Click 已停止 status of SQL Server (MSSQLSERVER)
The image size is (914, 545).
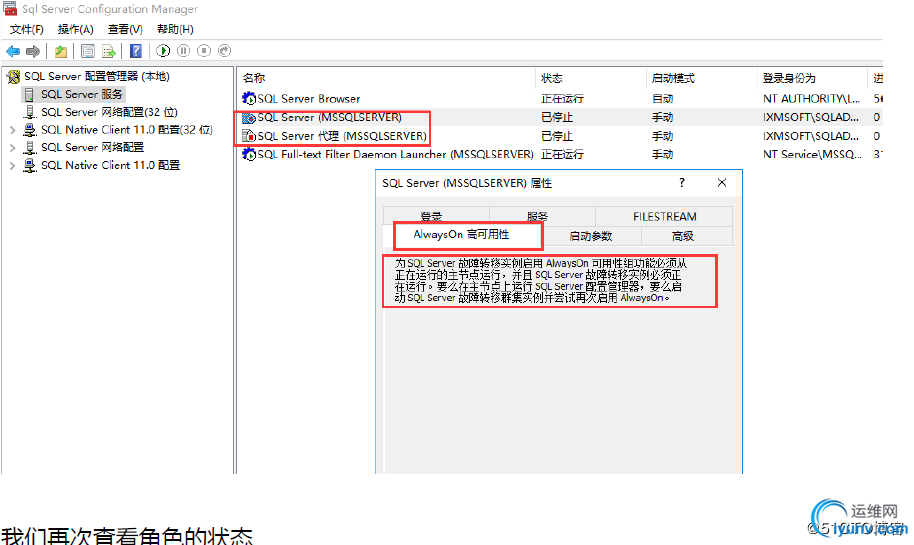pos(557,117)
